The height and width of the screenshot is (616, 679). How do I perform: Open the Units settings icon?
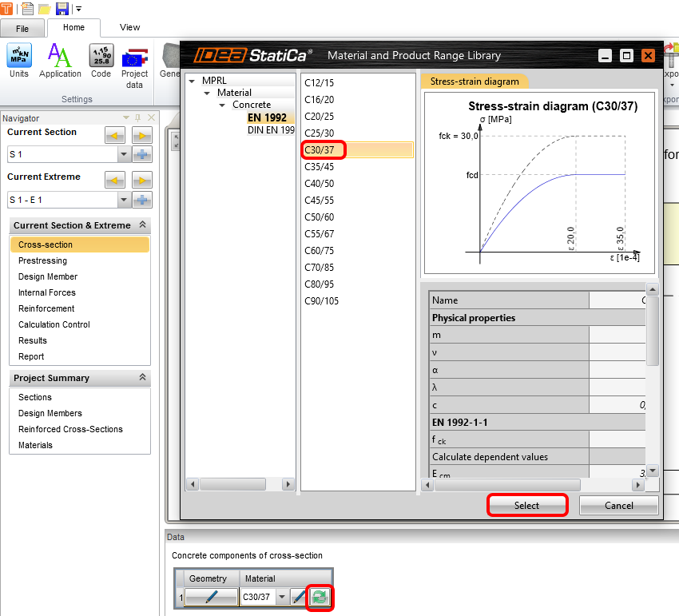click(19, 61)
